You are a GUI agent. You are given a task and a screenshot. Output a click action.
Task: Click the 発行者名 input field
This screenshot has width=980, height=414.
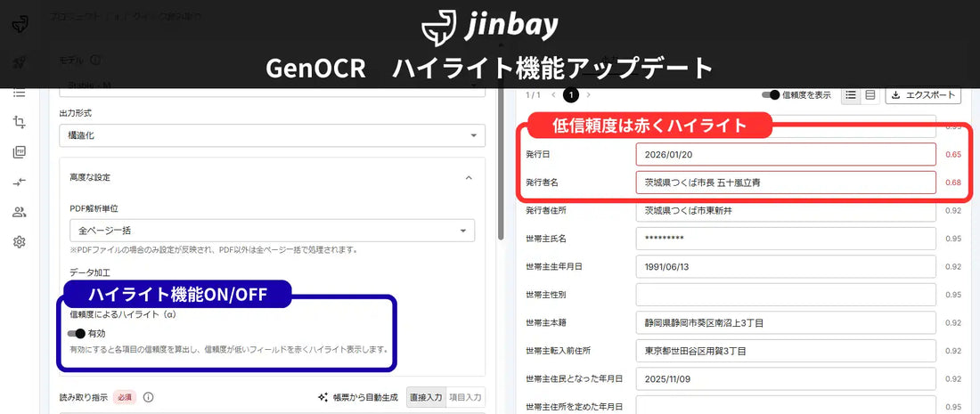pyautogui.click(x=786, y=183)
